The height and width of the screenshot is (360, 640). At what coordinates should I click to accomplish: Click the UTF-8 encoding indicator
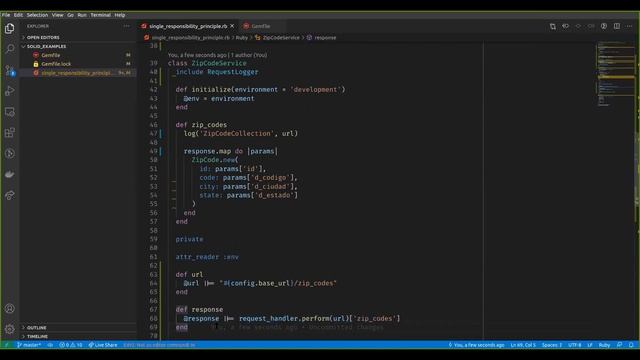click(x=575, y=345)
